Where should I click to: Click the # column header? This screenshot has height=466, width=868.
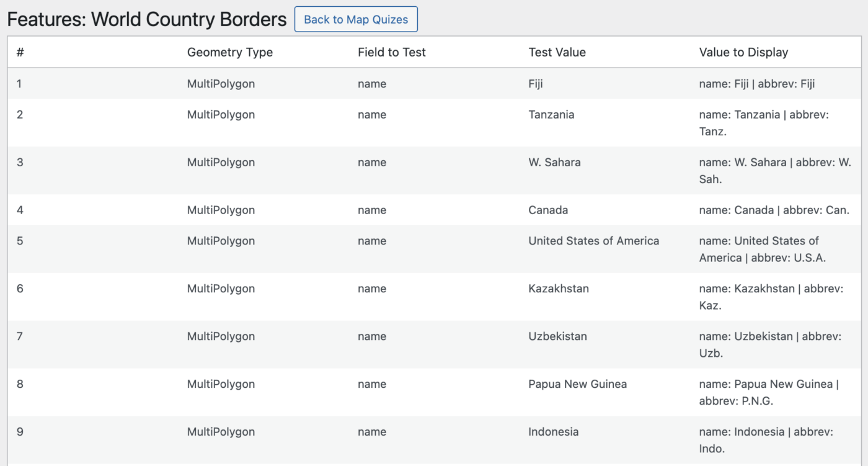point(20,52)
